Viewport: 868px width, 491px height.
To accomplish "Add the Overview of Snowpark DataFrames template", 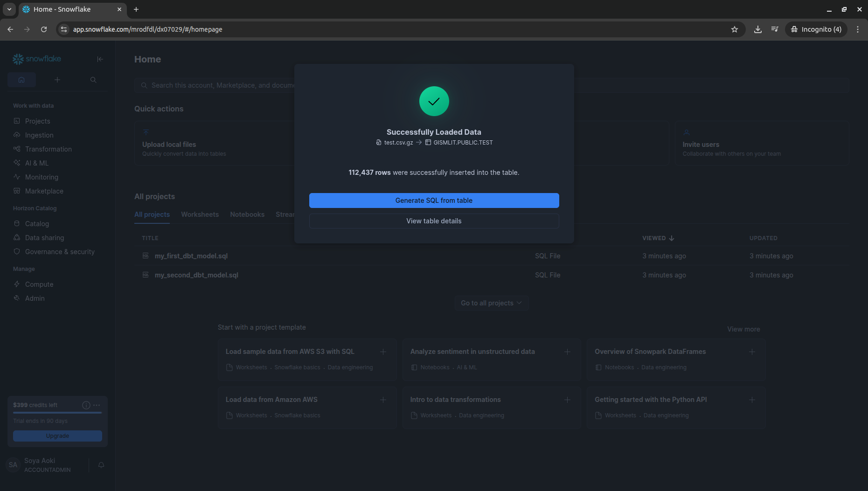I will [x=752, y=352].
